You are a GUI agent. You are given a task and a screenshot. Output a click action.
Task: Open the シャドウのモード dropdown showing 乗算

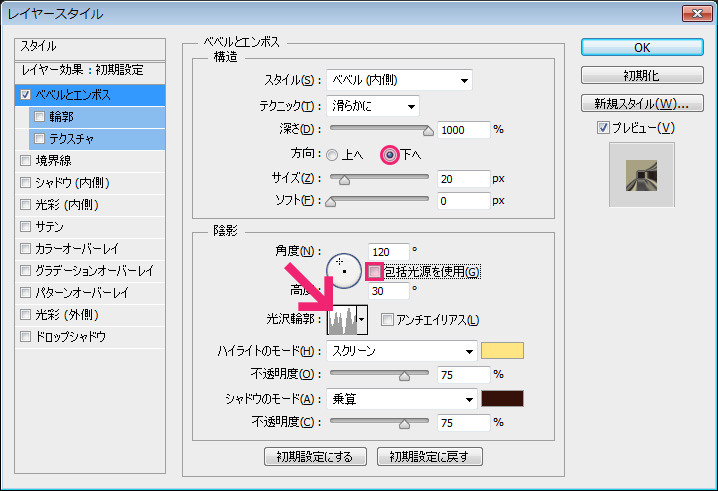[402, 399]
